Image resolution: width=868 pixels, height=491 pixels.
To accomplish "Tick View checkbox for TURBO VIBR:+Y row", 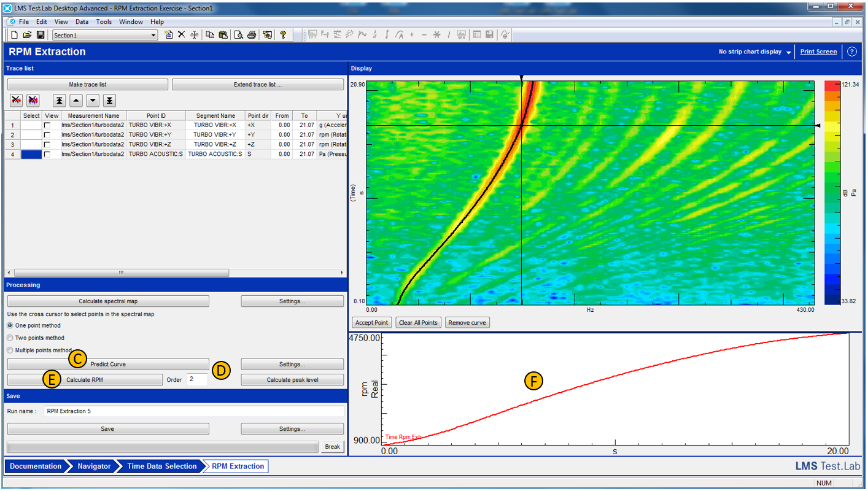I will pos(47,135).
